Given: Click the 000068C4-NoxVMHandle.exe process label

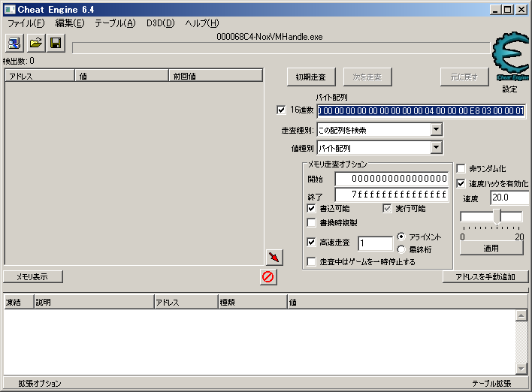Looking at the screenshot, I should [270, 37].
